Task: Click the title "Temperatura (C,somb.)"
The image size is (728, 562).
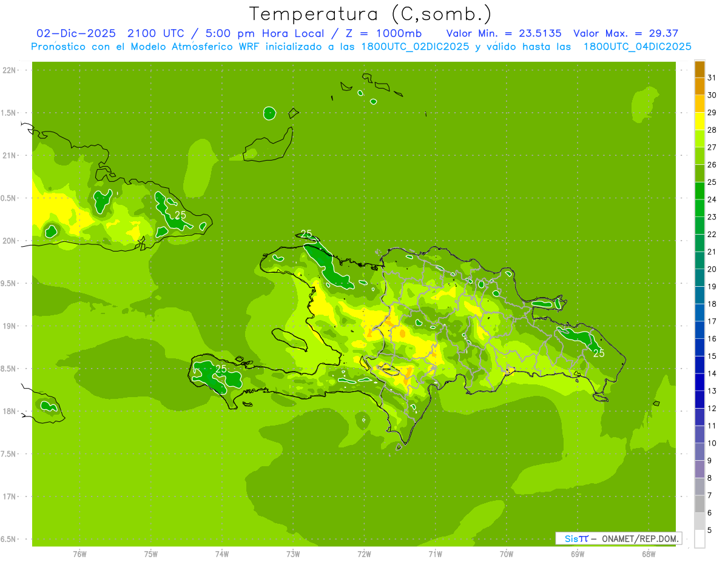Action: point(371,15)
